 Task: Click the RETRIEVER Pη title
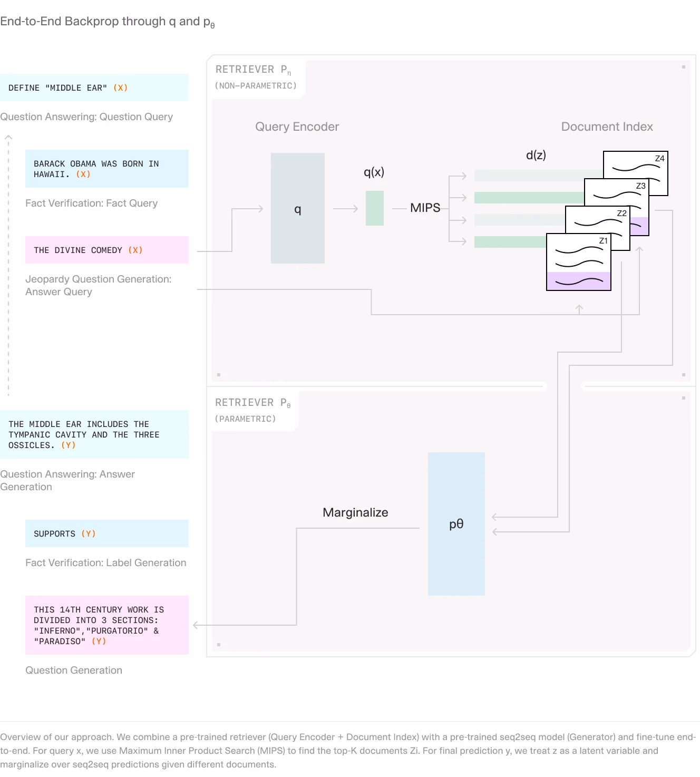253,70
